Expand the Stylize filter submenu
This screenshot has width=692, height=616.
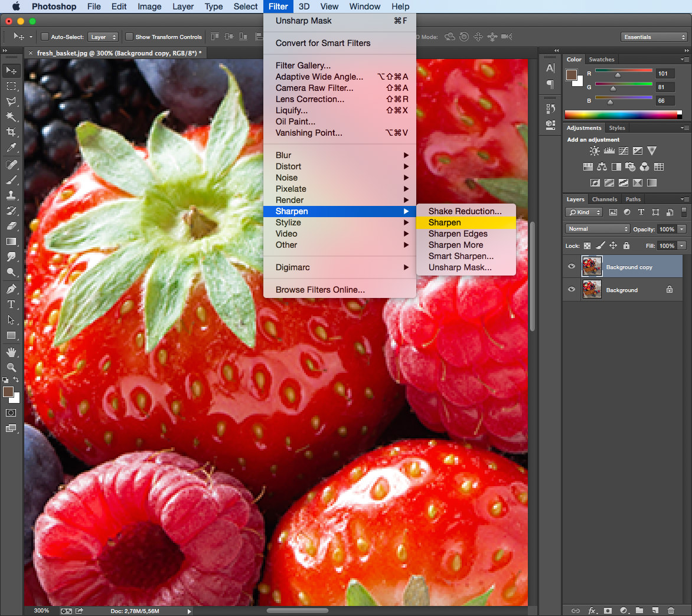tap(340, 222)
